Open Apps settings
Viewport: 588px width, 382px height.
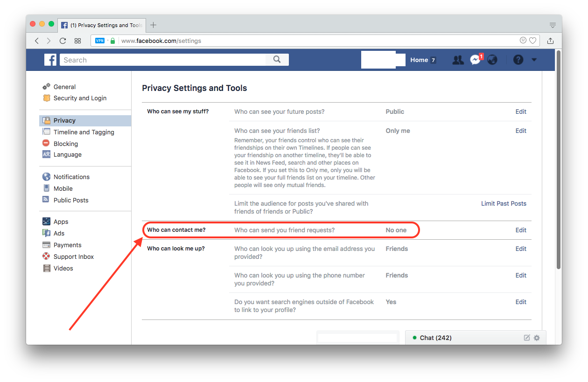point(61,222)
